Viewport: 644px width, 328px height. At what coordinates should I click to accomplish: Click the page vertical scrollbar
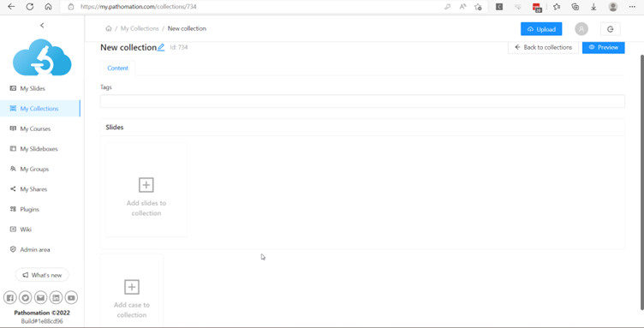coord(642,181)
